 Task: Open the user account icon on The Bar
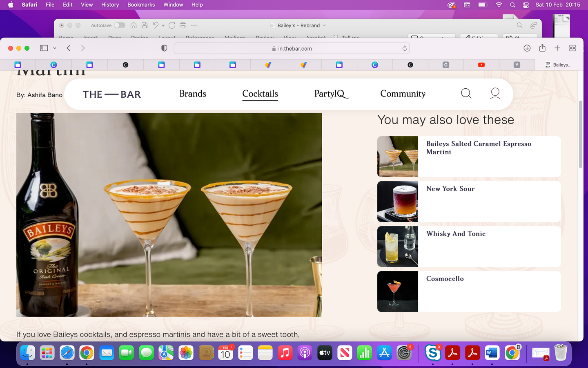tap(495, 94)
